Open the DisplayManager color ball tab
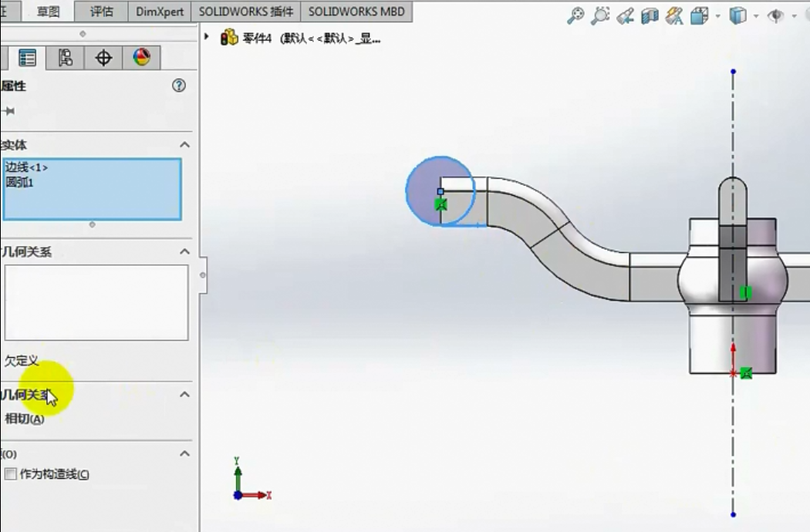Screen dimensions: 810x532 [141, 58]
